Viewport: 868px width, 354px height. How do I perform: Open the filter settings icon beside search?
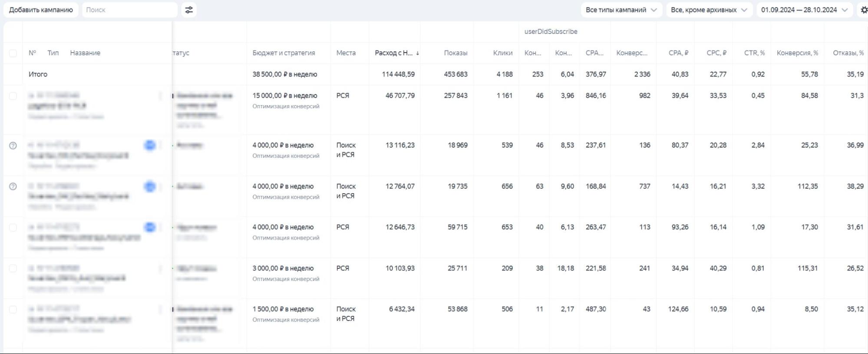pyautogui.click(x=189, y=10)
